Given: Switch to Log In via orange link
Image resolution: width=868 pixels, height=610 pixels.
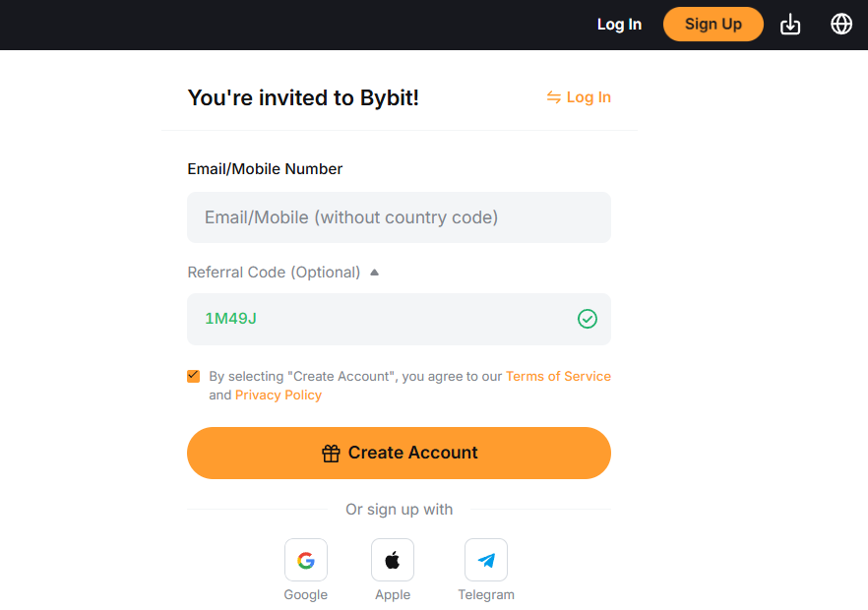Looking at the screenshot, I should coord(589,97).
